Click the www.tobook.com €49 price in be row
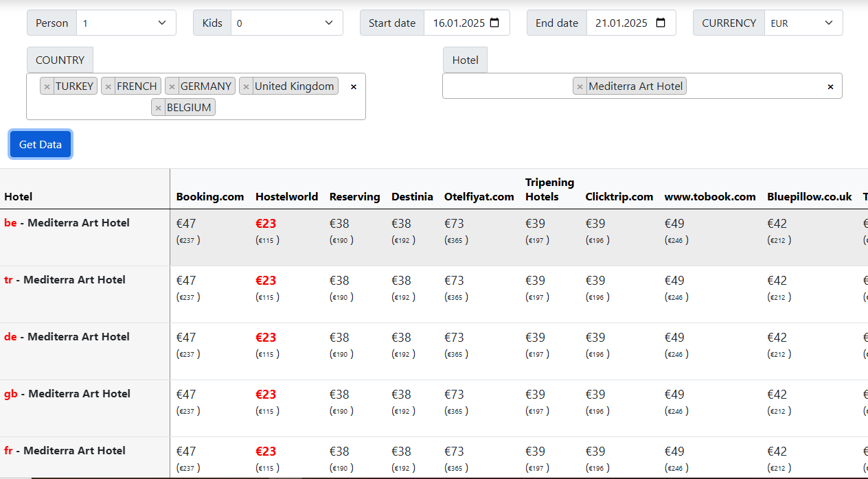The image size is (868, 479). pos(674,224)
